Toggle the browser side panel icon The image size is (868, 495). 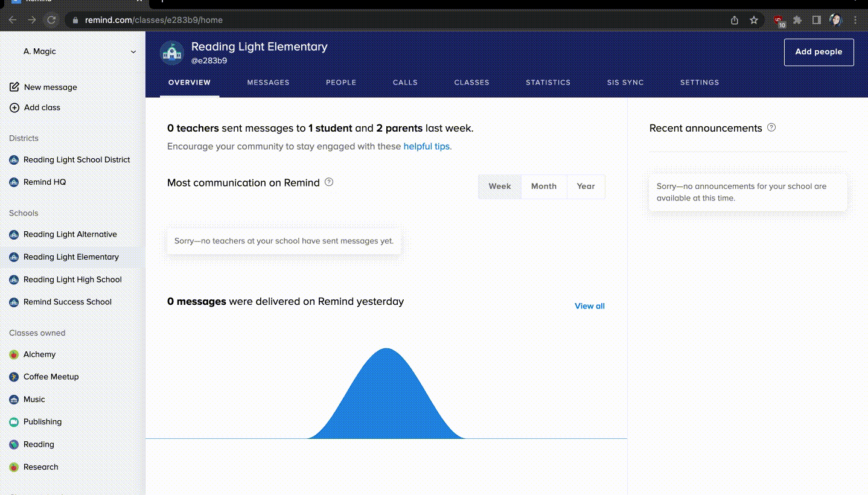[x=817, y=20]
